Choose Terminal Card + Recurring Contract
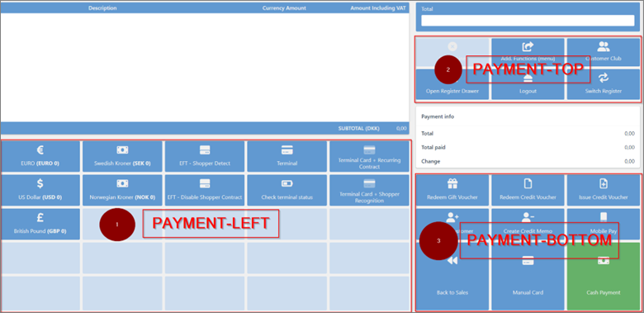 pyautogui.click(x=369, y=157)
